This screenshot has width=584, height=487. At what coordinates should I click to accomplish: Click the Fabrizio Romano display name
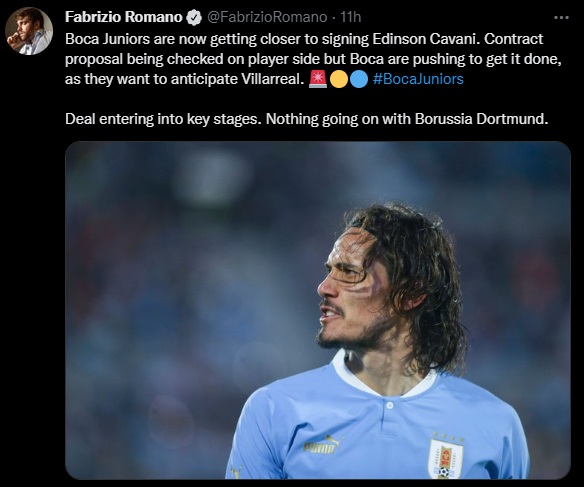124,17
